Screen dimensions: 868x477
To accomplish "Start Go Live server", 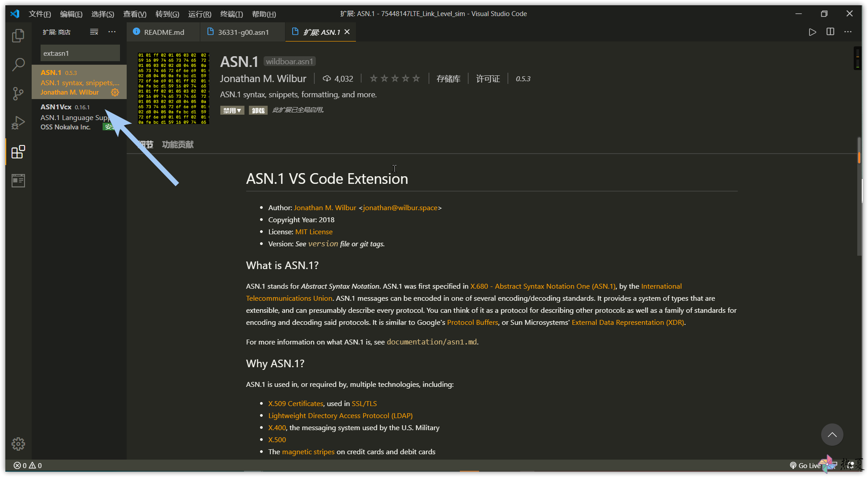I will pyautogui.click(x=805, y=465).
